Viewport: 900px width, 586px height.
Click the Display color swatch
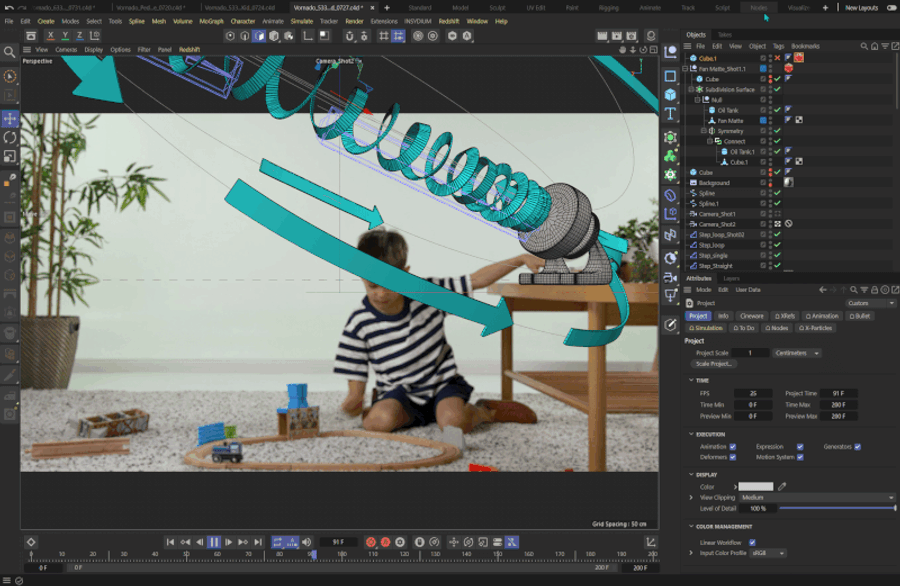tap(755, 487)
